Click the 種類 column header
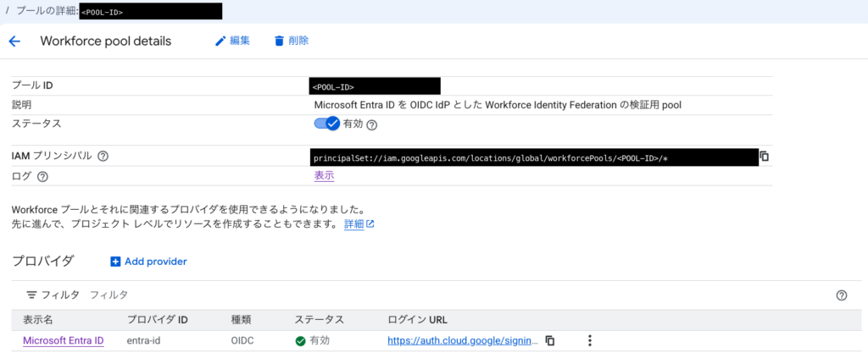This screenshot has height=364, width=868. coord(242,320)
